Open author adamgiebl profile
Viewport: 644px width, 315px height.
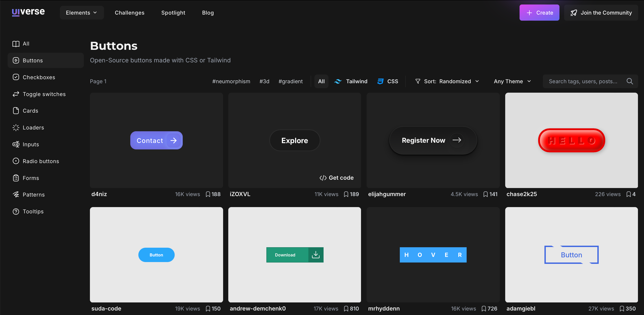click(521, 308)
